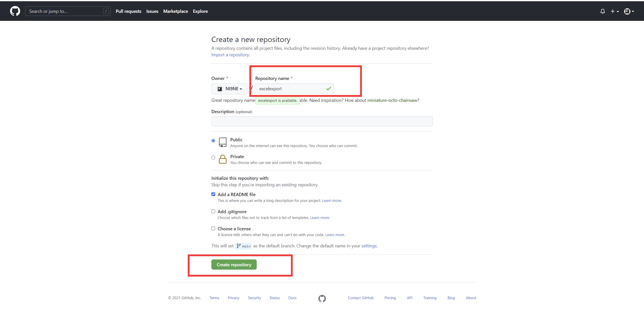Enable the Add .gitignore checkbox
This screenshot has width=644, height=312.
213,211
